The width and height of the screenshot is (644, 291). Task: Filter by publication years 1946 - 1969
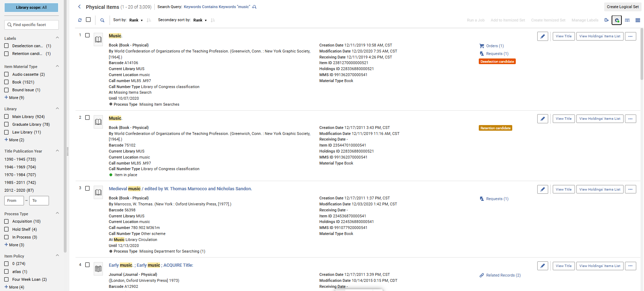tap(20, 167)
